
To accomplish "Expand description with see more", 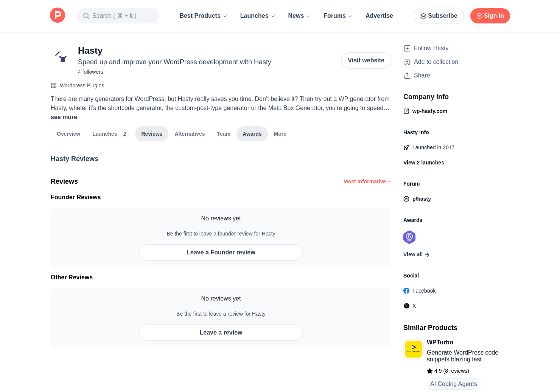I will pyautogui.click(x=64, y=117).
